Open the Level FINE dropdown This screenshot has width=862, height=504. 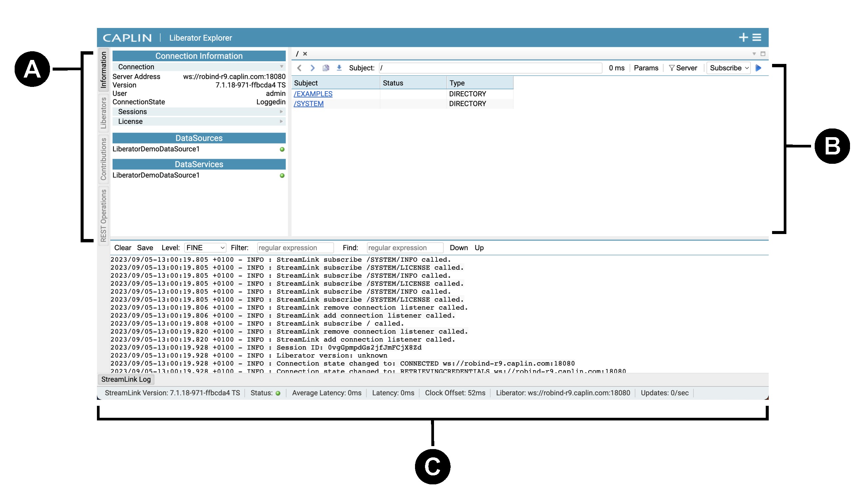[x=205, y=248]
